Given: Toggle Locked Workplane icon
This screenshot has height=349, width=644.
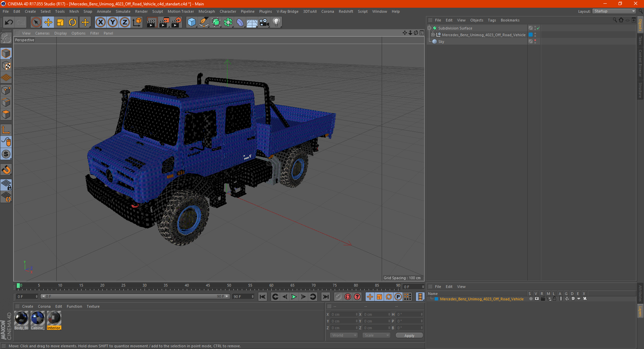Looking at the screenshot, I should [x=6, y=185].
